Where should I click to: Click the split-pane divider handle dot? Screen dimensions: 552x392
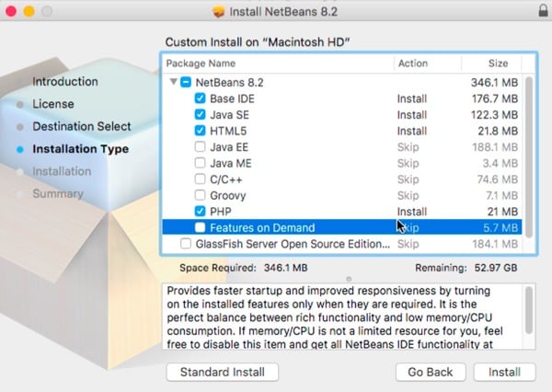click(x=349, y=279)
